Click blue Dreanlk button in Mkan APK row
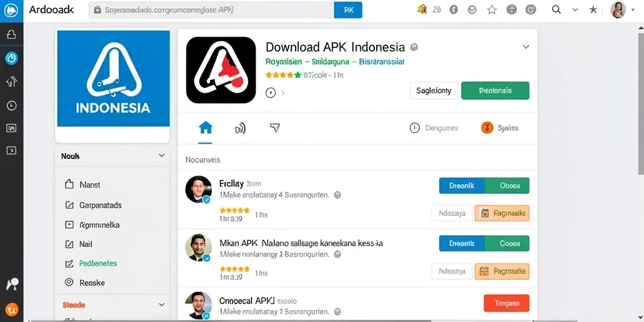Viewport: 644px width, 322px height. click(x=462, y=243)
